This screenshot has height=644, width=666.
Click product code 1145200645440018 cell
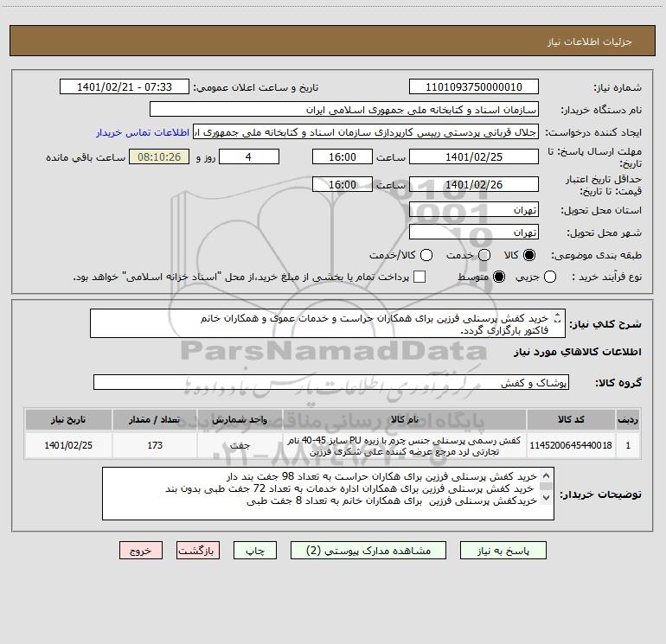coord(571,445)
